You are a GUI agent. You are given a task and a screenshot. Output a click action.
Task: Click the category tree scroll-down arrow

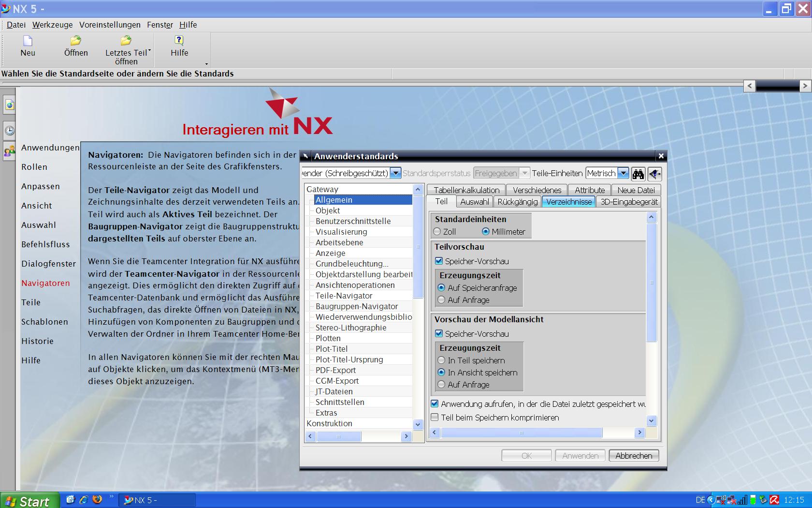(418, 424)
